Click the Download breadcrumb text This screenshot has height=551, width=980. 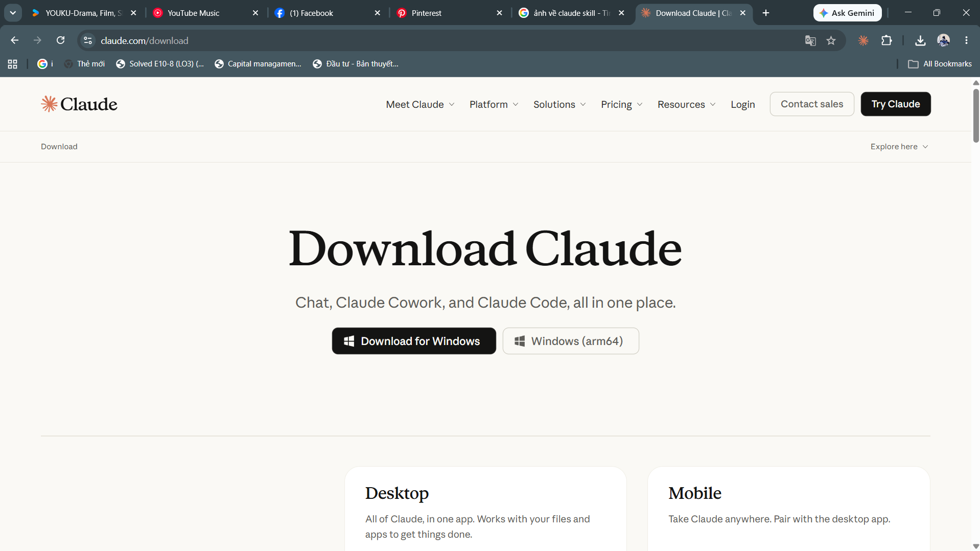click(59, 147)
